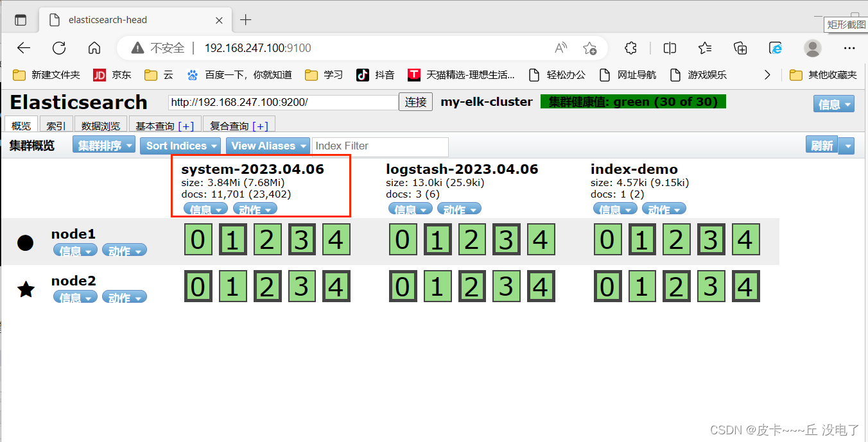The width and height of the screenshot is (868, 442).
Task: Open 信息 dropdown for index-demo
Action: (615, 209)
